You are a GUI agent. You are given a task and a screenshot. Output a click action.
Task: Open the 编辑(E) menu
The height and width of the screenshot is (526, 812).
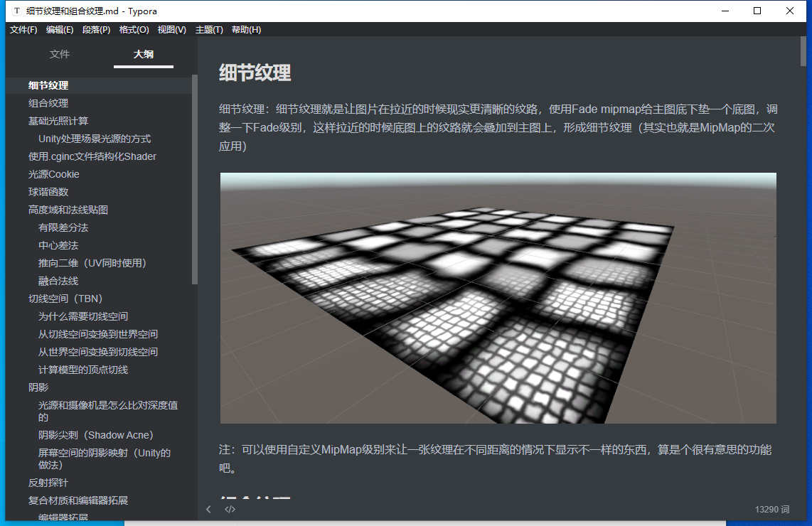point(60,29)
